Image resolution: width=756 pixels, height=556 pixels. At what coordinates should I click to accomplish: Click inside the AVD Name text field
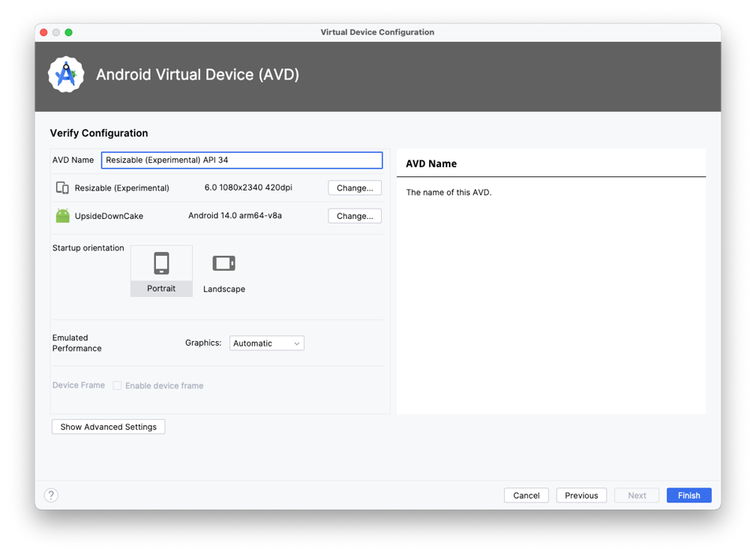pos(241,160)
